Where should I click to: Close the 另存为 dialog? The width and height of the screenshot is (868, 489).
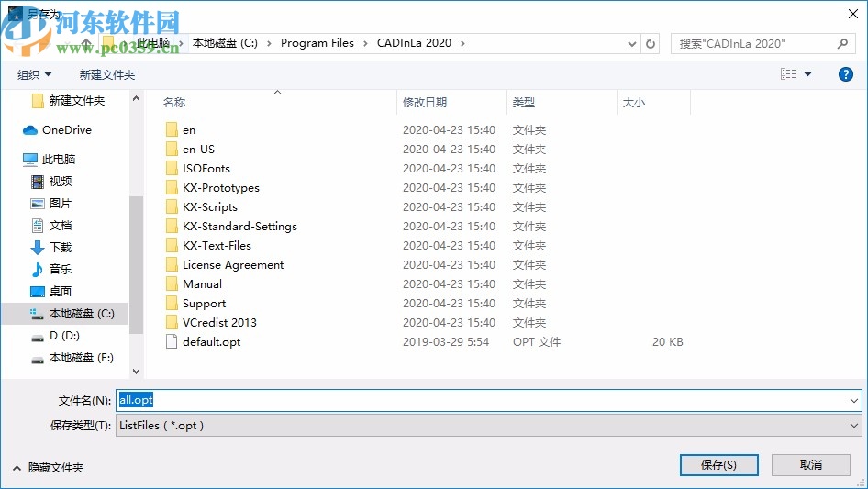853,14
